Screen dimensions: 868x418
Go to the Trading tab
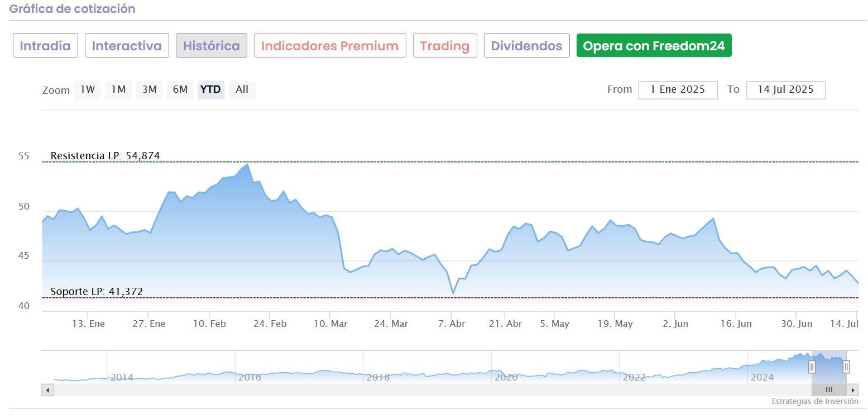tap(445, 46)
